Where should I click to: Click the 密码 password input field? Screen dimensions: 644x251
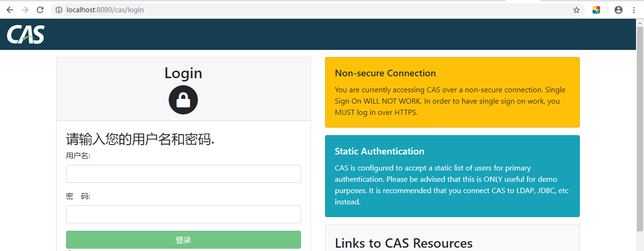(x=184, y=214)
